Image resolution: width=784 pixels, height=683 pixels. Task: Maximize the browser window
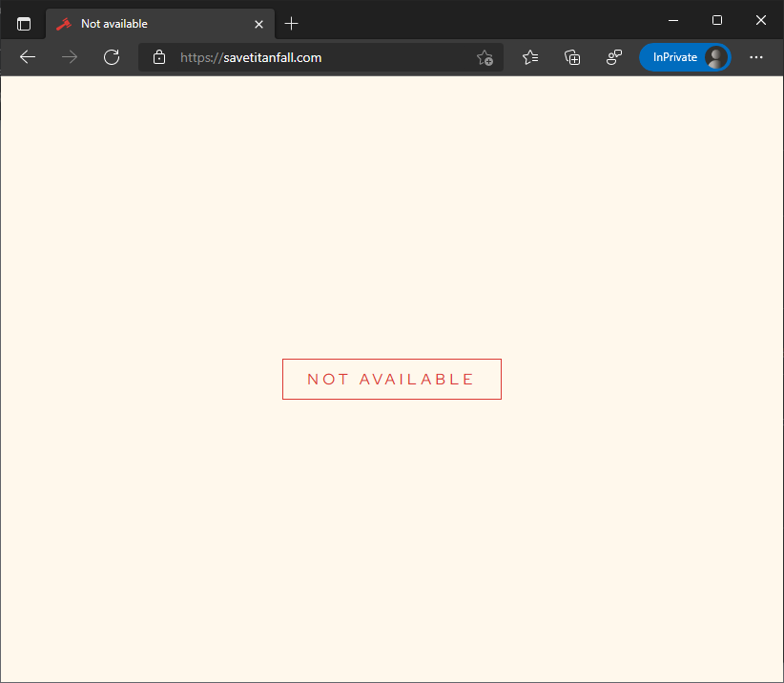[717, 20]
